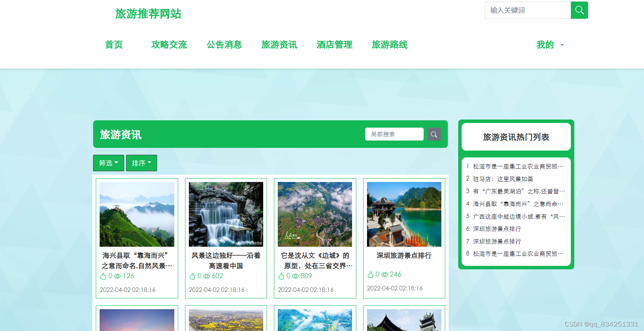The image size is (644, 331).
Task: Open yellow flower fields thumbnail in second row
Action: click(x=226, y=320)
